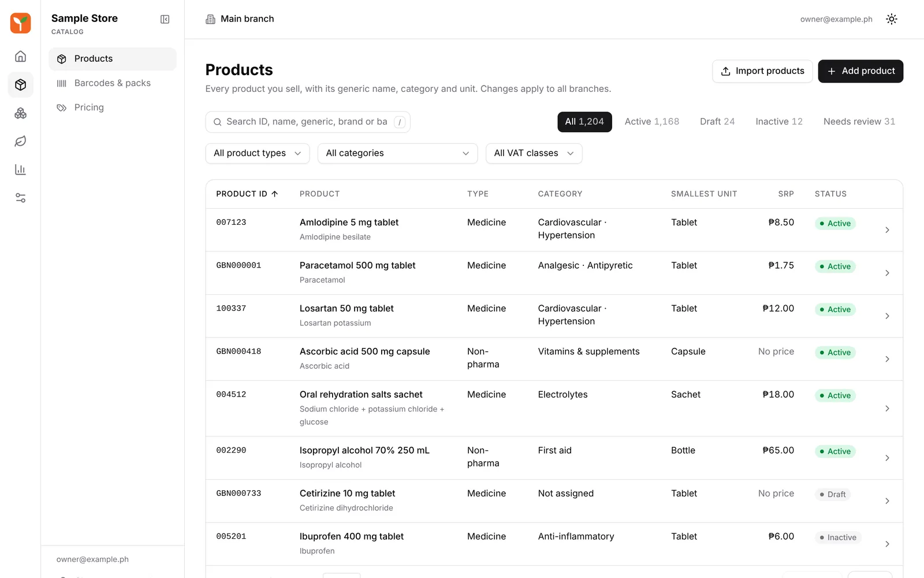Click the Main branch building icon

pyautogui.click(x=210, y=19)
